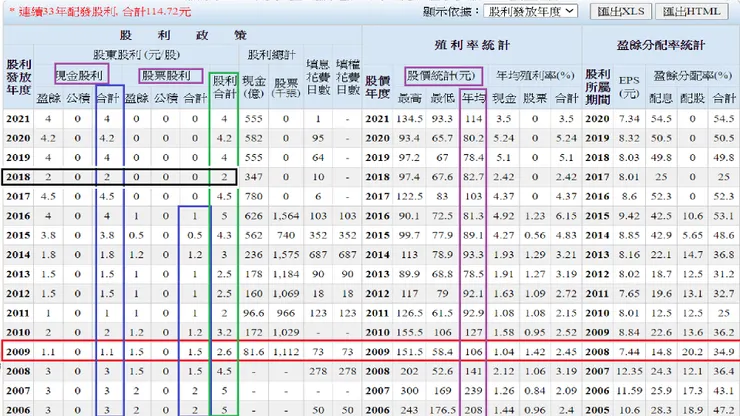This screenshot has width=740, height=416.
Task: Click the 填權花費日數 column header
Action: (348, 76)
